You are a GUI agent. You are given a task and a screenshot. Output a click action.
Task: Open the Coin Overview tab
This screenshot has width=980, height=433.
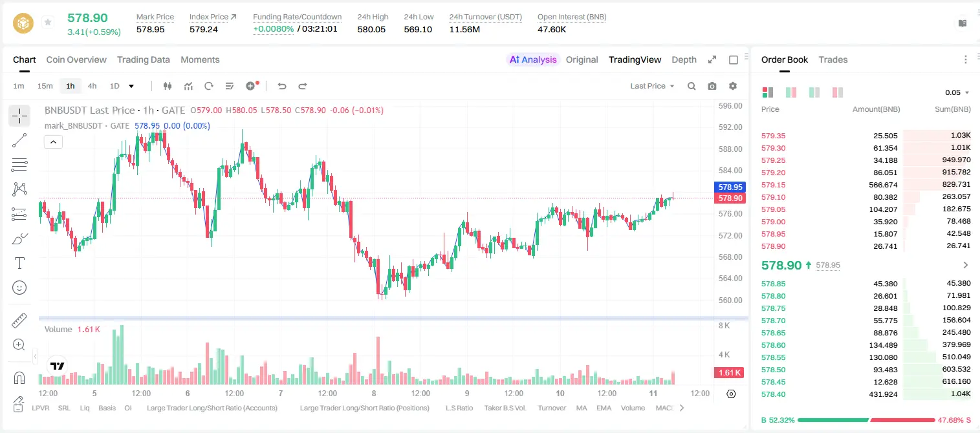[76, 59]
